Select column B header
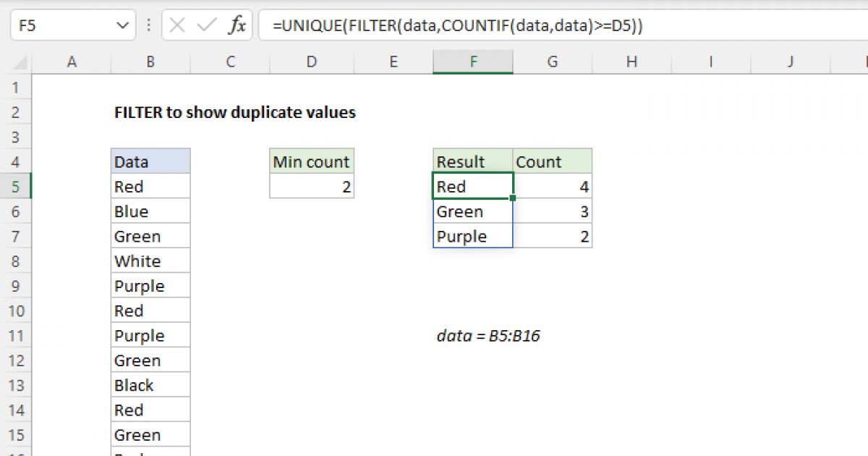Image resolution: width=868 pixels, height=456 pixels. click(150, 62)
